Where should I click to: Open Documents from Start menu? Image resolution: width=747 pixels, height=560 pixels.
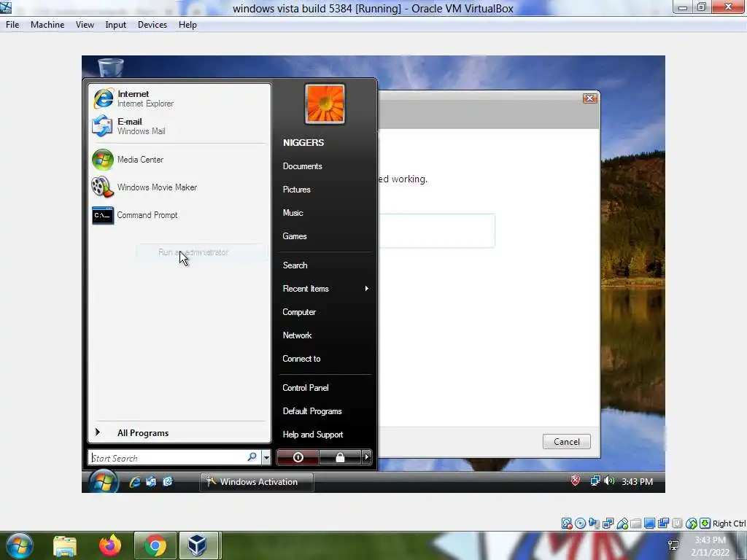click(302, 166)
